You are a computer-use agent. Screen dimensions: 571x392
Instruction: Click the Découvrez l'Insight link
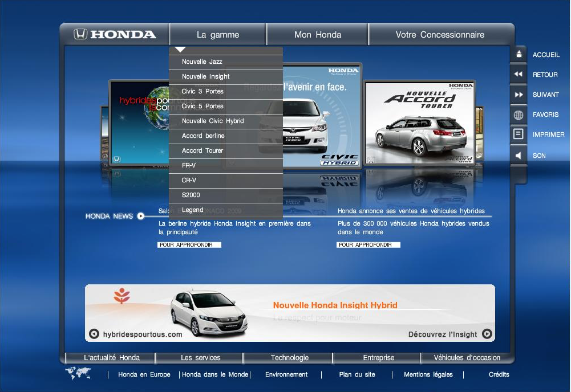[443, 334]
